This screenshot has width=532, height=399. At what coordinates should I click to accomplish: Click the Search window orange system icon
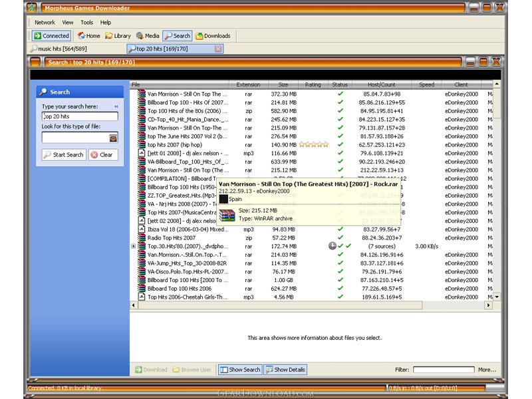pyautogui.click(x=35, y=62)
